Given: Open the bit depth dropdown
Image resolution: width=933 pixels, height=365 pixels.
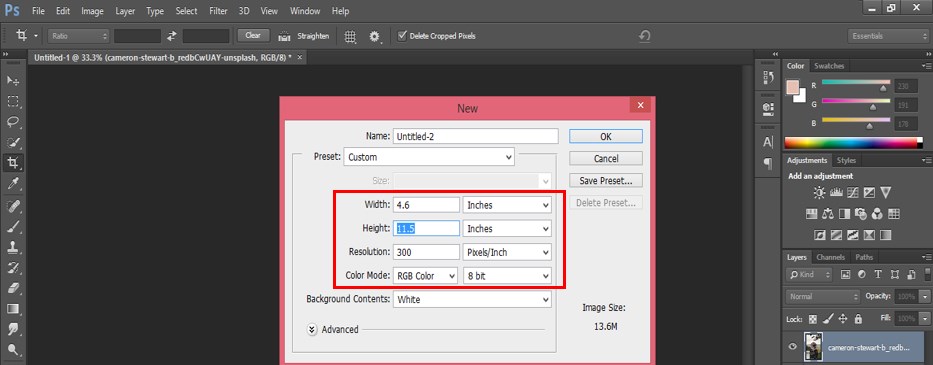Looking at the screenshot, I should pyautogui.click(x=507, y=276).
